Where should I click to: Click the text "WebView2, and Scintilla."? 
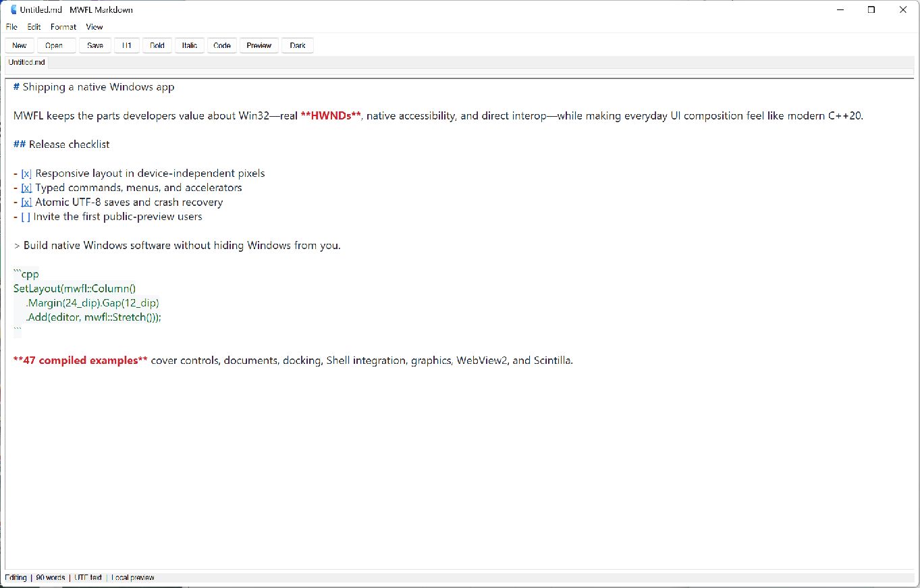[514, 360]
